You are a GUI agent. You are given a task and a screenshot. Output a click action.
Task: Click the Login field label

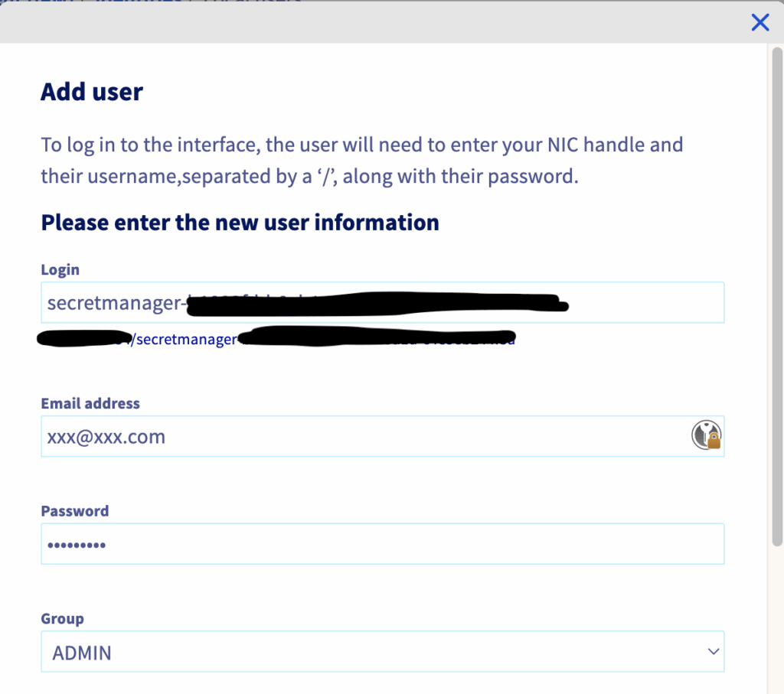pyautogui.click(x=60, y=269)
